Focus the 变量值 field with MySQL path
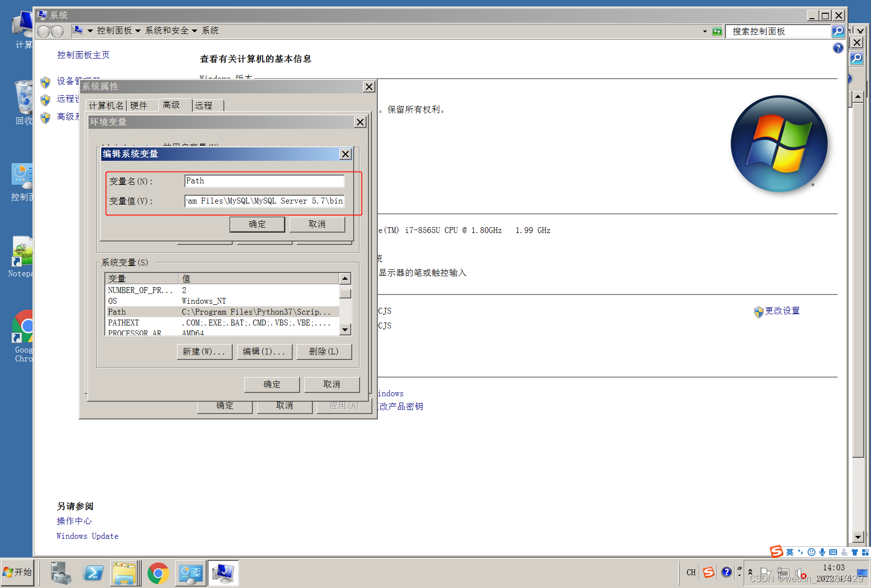This screenshot has width=871, height=588. [x=265, y=201]
